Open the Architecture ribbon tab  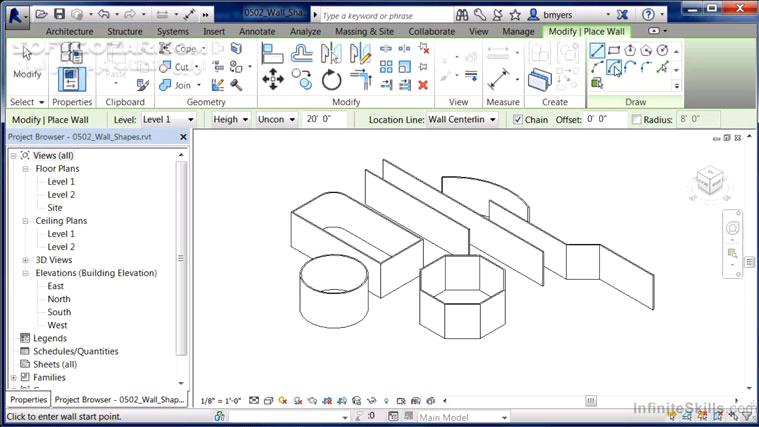click(69, 31)
